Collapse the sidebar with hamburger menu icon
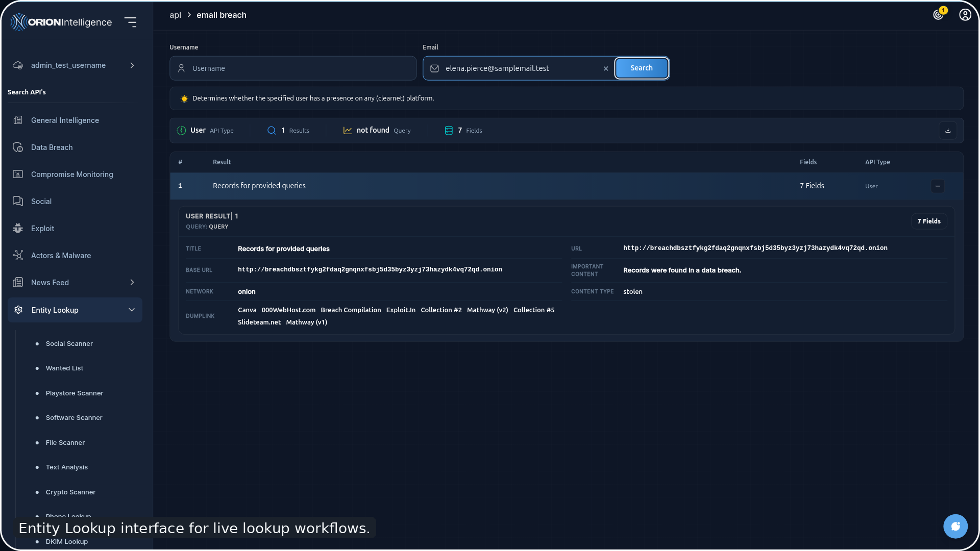Viewport: 980px width, 551px height. pyautogui.click(x=131, y=22)
